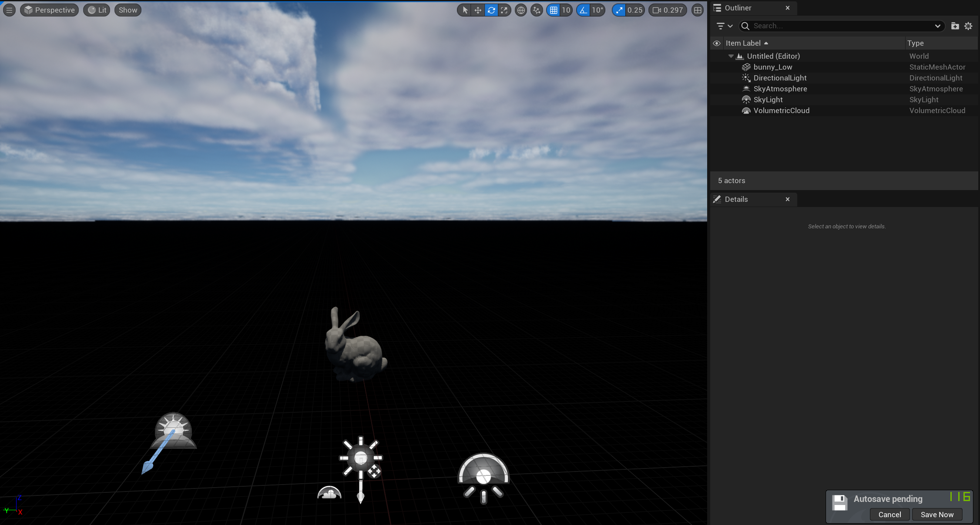Click the viewport layout grid icon

tap(698, 10)
